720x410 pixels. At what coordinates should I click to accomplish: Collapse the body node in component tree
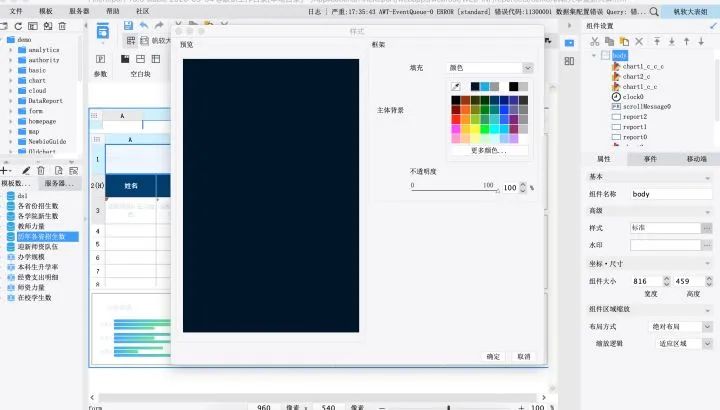pyautogui.click(x=594, y=56)
